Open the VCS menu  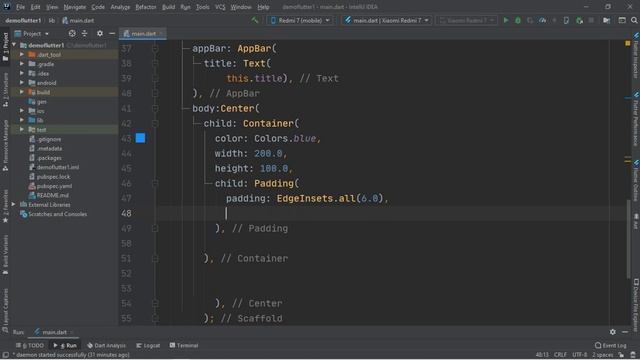click(x=220, y=7)
